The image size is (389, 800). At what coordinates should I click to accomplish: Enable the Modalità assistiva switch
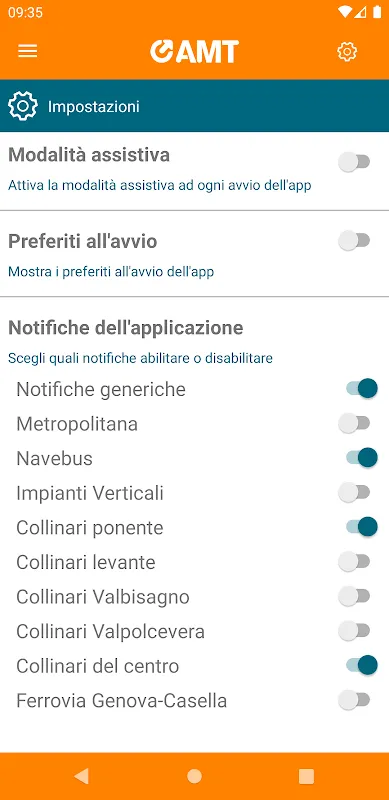(354, 163)
